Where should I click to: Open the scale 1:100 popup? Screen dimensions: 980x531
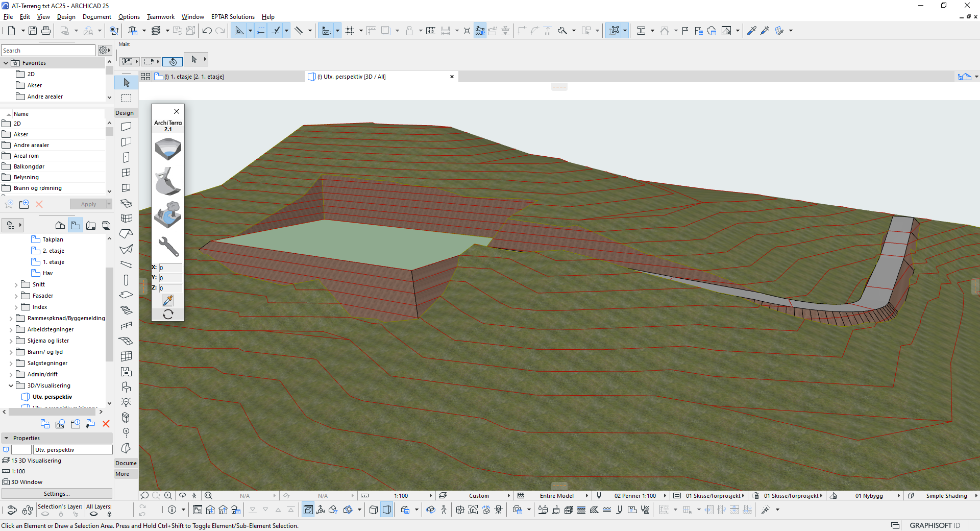(401, 496)
